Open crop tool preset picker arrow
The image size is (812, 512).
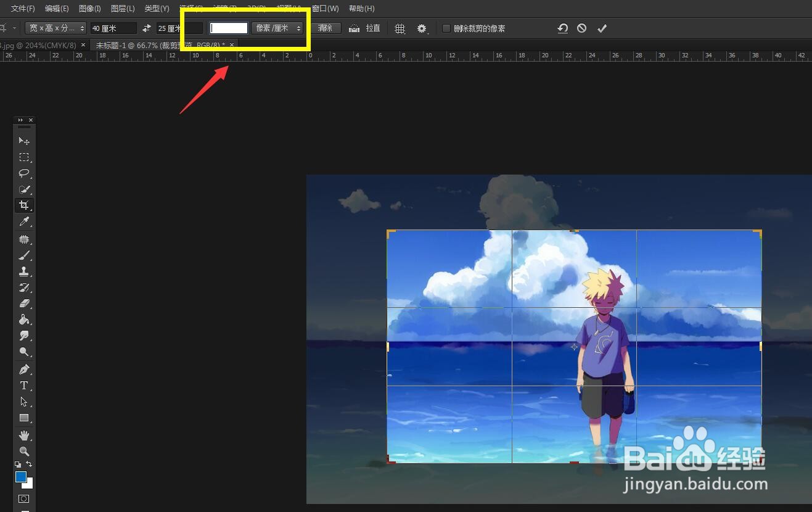[14, 28]
